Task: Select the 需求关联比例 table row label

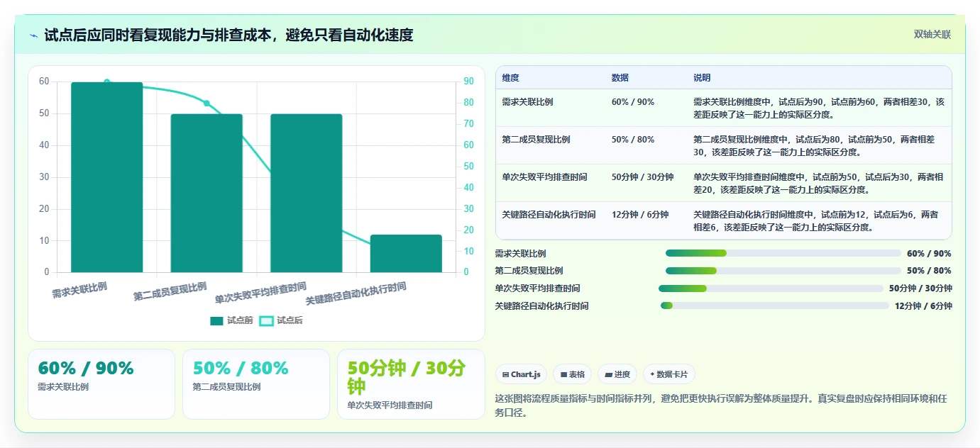Action: (527, 102)
